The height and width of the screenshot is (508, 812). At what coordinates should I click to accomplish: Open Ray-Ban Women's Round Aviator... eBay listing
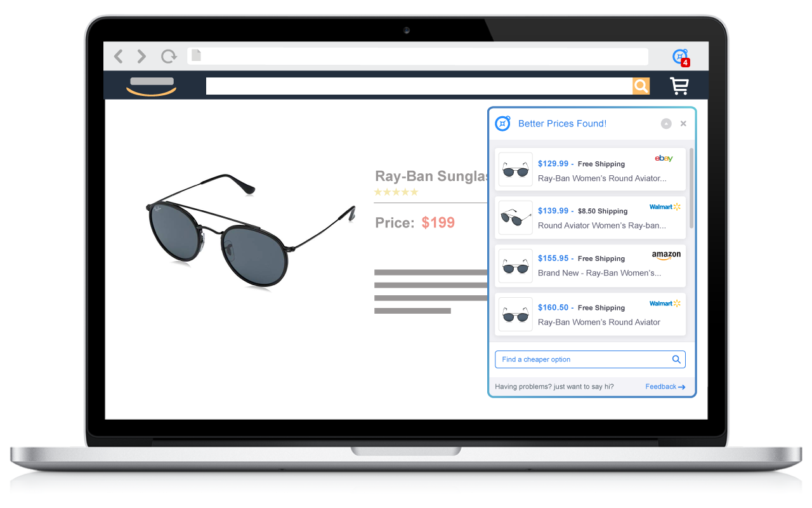pos(602,178)
